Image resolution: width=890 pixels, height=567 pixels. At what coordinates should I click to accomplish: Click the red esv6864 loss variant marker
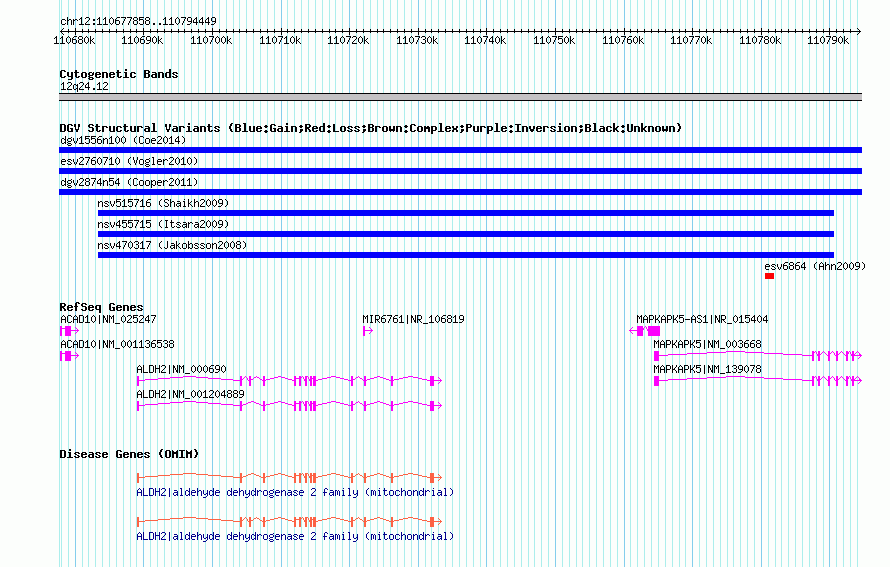click(769, 276)
